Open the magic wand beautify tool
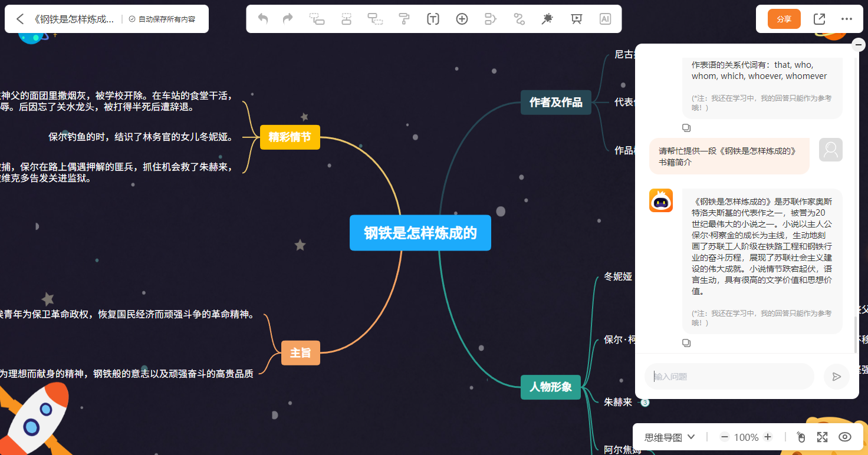 coord(547,19)
